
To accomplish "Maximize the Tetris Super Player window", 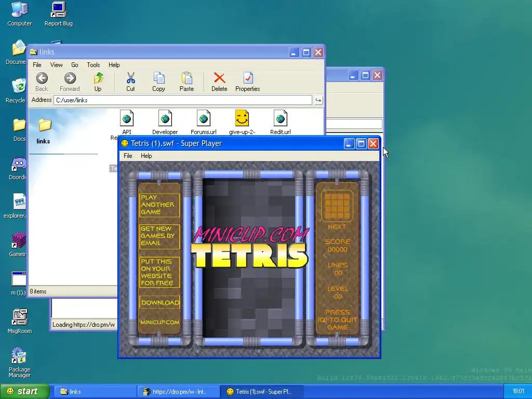I will [362, 144].
